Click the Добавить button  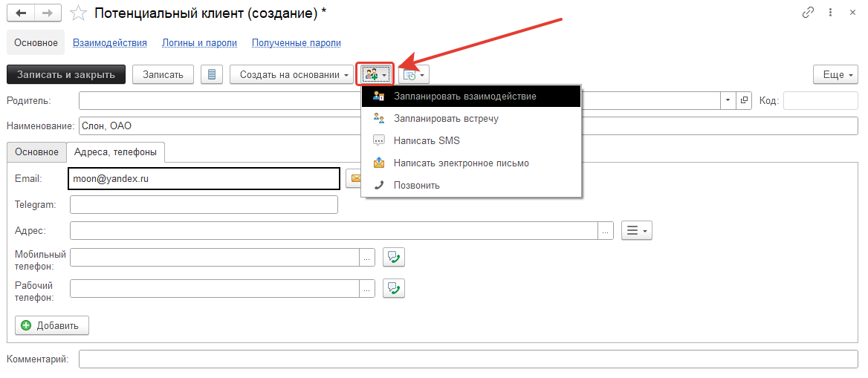coord(52,325)
